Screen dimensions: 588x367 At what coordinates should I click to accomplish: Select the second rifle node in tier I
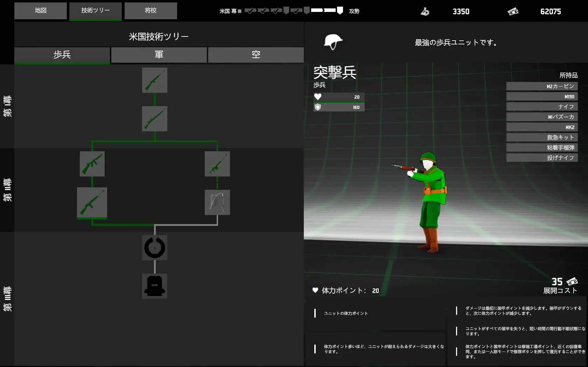(155, 119)
